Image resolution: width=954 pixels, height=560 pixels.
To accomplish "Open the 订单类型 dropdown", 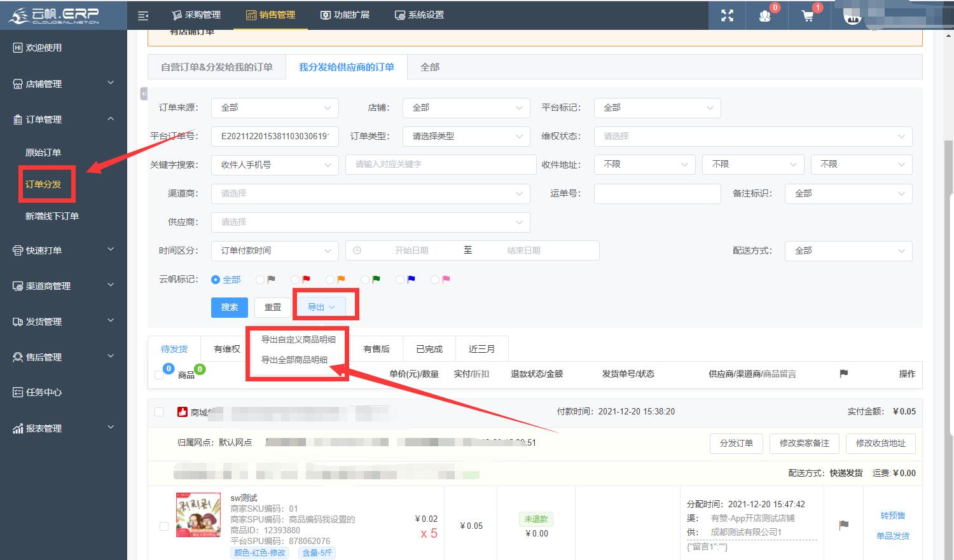I will point(466,137).
